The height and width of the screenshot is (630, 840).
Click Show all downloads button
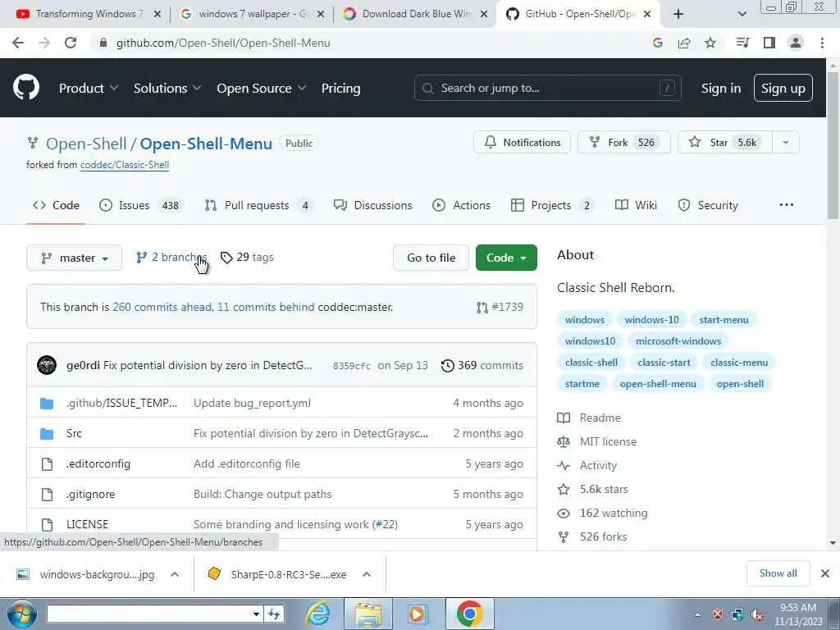click(x=778, y=573)
